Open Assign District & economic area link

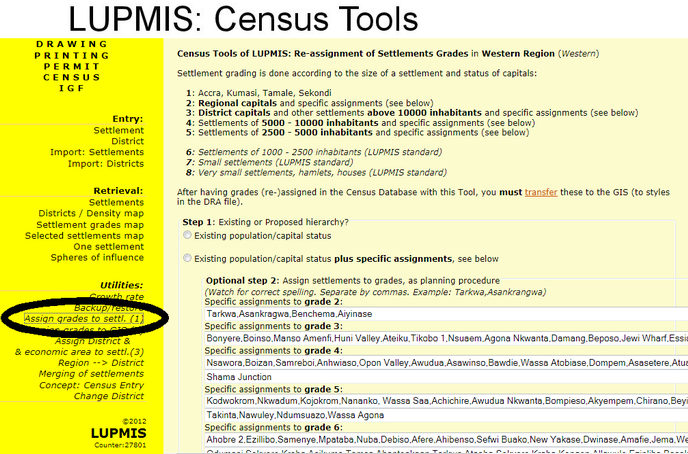click(79, 347)
